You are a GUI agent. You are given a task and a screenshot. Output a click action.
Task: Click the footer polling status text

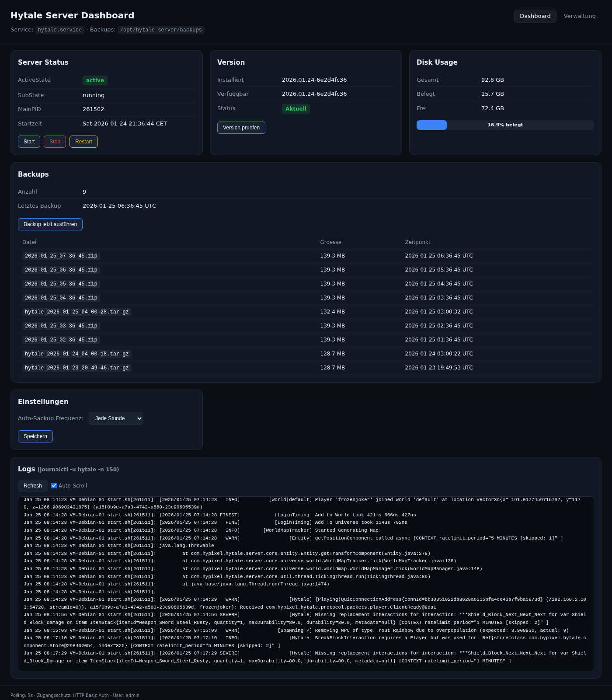[75, 695]
